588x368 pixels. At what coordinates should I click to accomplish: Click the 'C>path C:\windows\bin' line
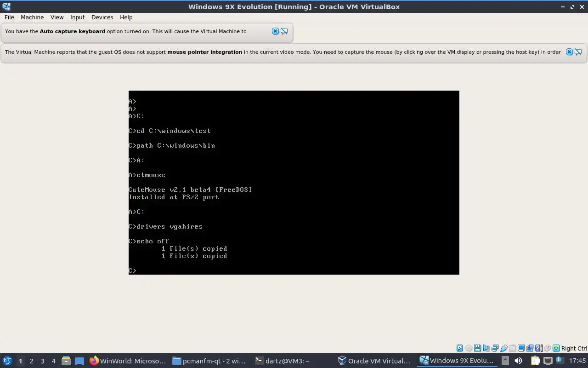pyautogui.click(x=172, y=145)
